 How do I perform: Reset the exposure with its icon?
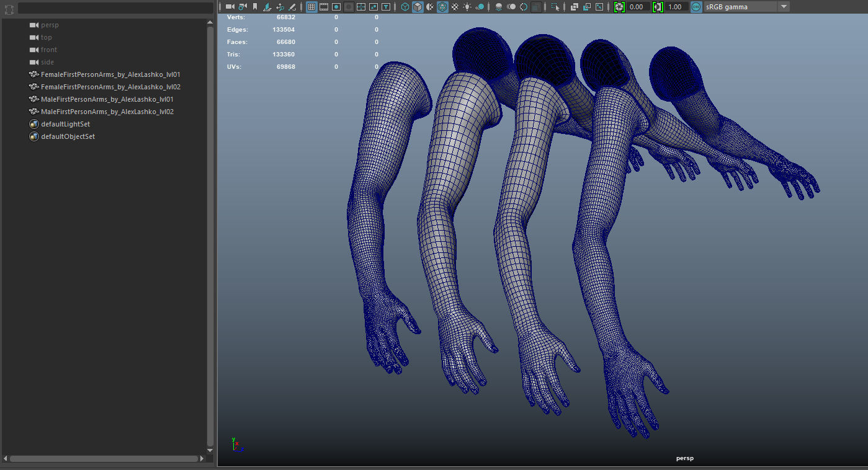[619, 7]
